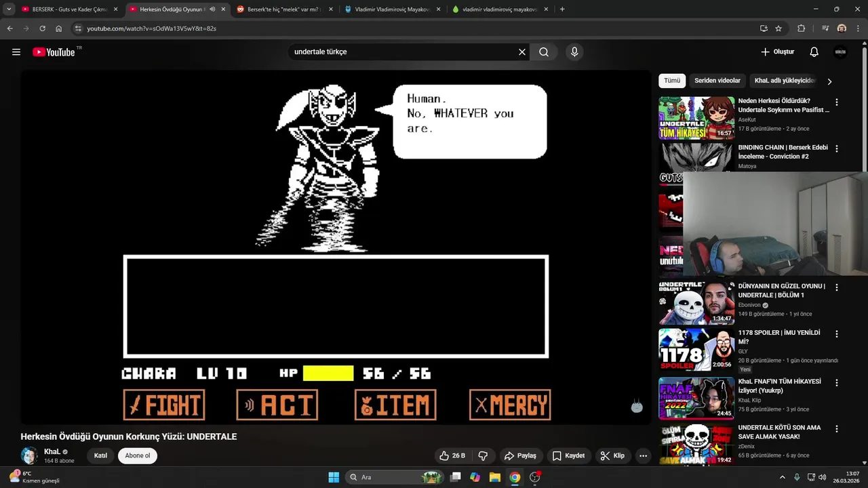View site information icon in address bar
The height and width of the screenshot is (488, 868).
click(x=78, y=28)
